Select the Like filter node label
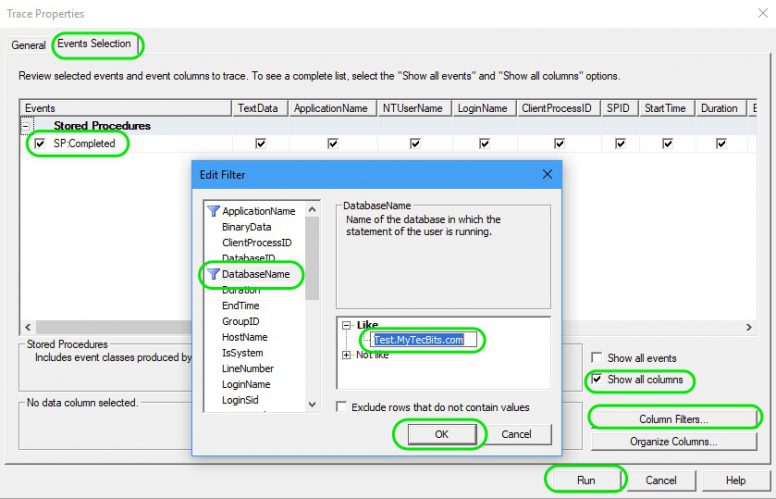 point(367,325)
